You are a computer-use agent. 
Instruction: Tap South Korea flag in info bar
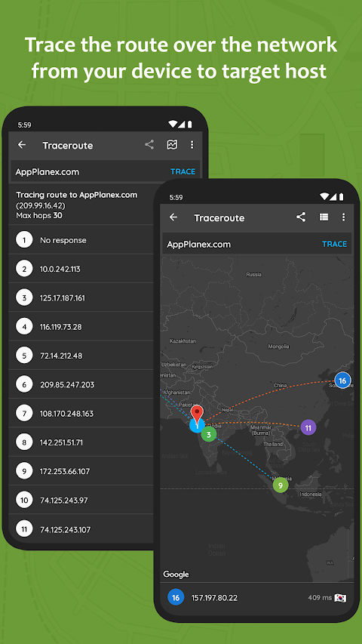coord(340,598)
